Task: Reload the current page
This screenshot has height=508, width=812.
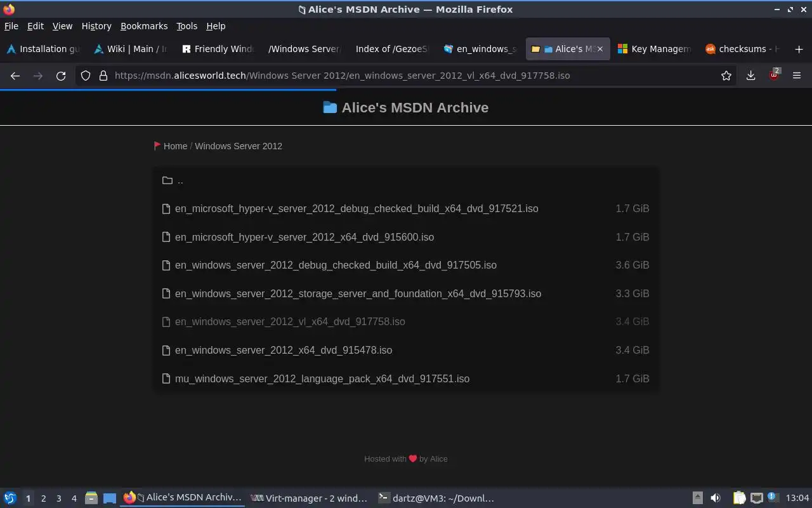Action: tap(61, 76)
